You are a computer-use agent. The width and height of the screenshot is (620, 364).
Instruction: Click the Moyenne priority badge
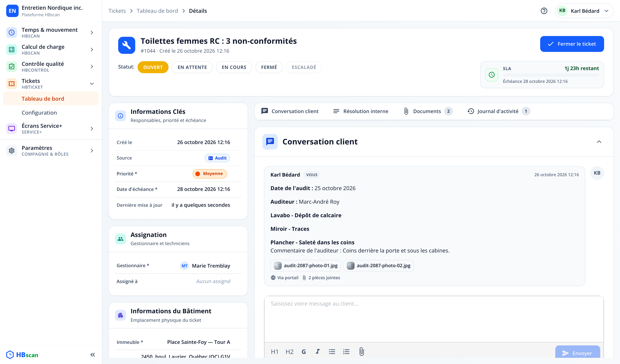210,174
